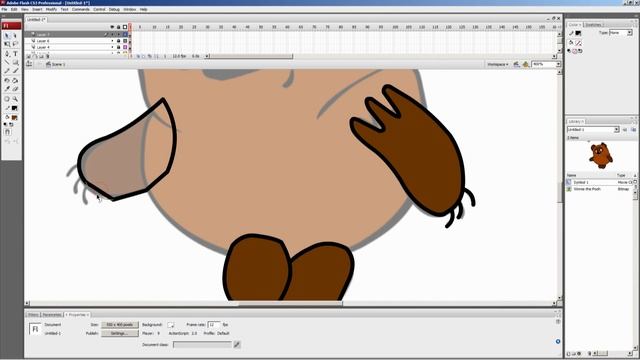Click Edit Scene icon near workspace
This screenshot has height=360, width=640.
[517, 64]
